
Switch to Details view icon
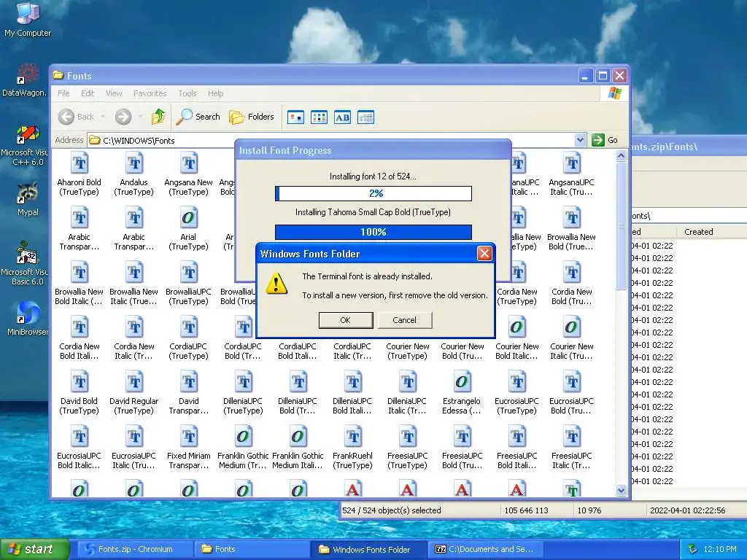(366, 117)
